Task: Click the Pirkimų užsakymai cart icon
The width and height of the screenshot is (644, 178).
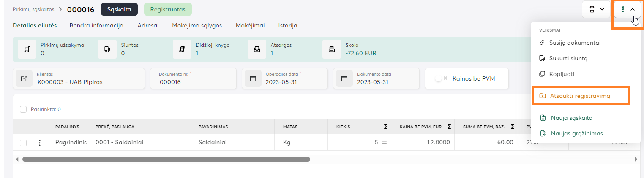Action: pos(27,49)
